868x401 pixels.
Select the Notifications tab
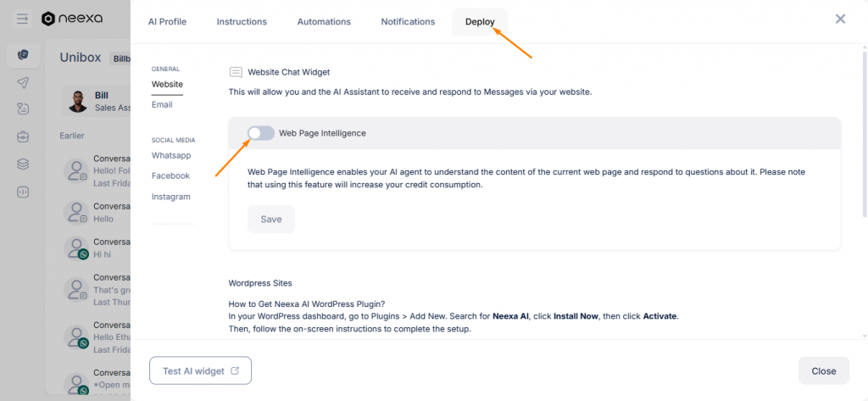pyautogui.click(x=408, y=21)
